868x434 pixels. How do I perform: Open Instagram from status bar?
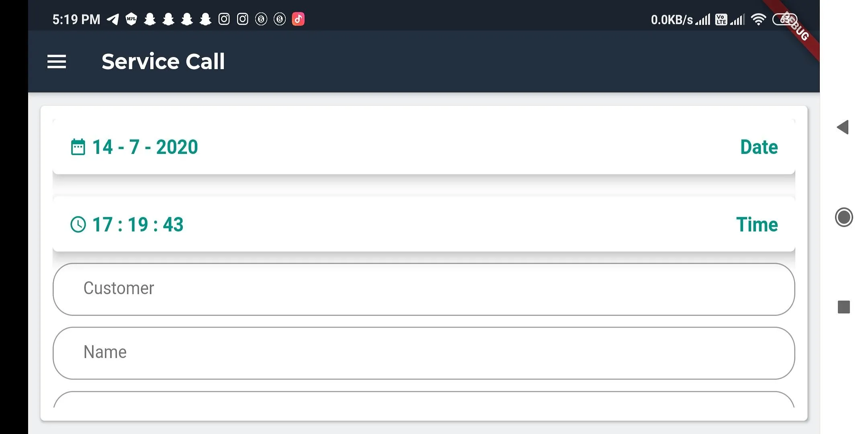224,18
